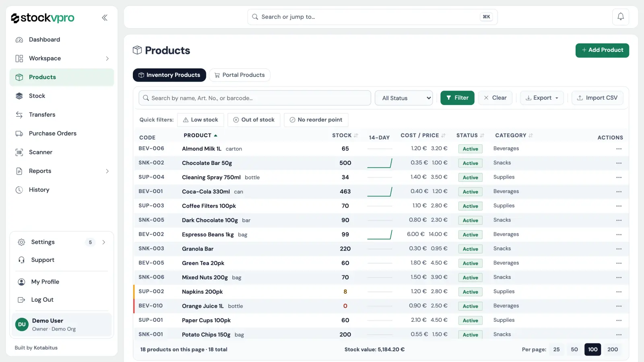Image resolution: width=644 pixels, height=362 pixels.
Task: Open actions menu for Coca-Cola 330ml
Action: pyautogui.click(x=619, y=191)
